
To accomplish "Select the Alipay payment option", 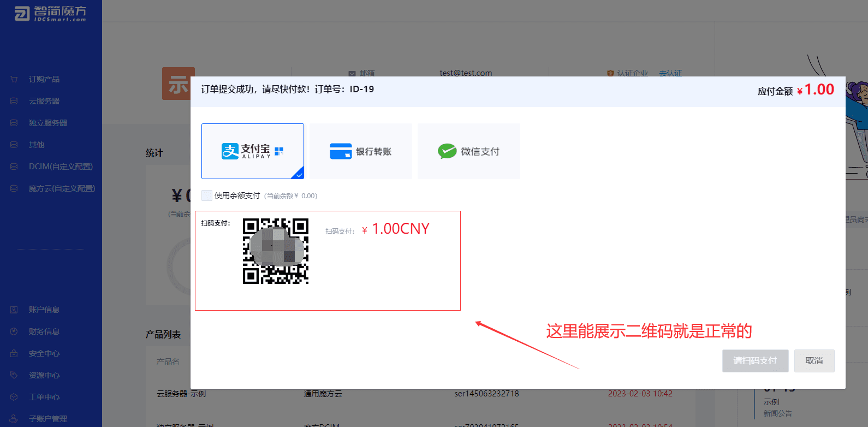I will [253, 151].
